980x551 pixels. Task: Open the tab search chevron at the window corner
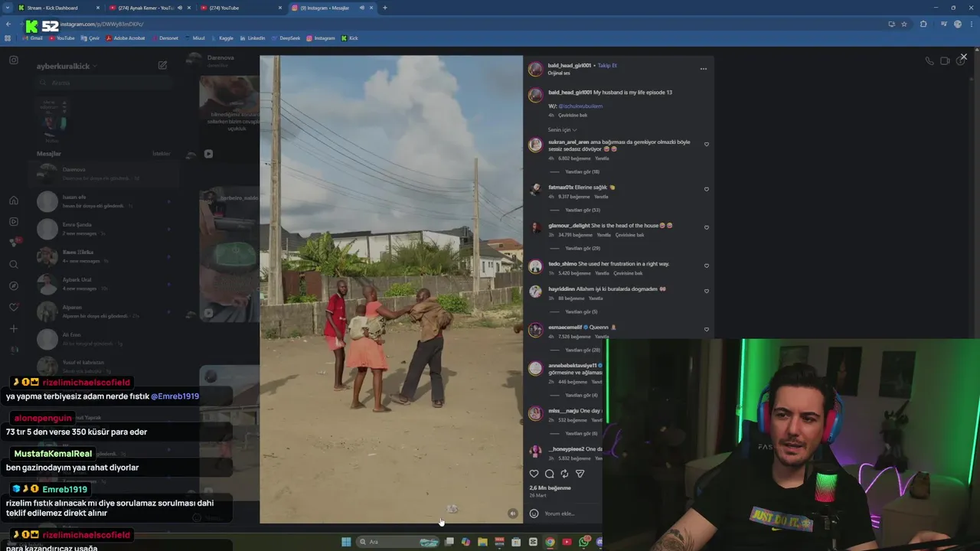click(x=8, y=8)
